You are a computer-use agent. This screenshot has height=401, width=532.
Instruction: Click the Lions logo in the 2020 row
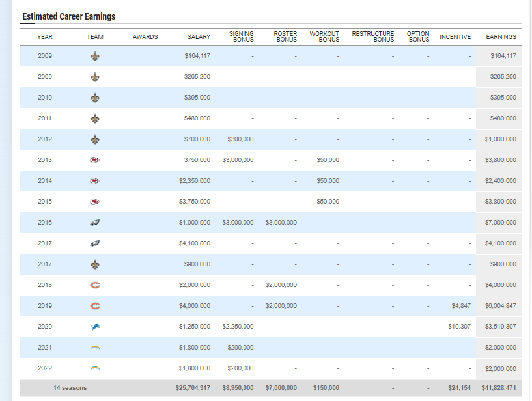pos(95,327)
